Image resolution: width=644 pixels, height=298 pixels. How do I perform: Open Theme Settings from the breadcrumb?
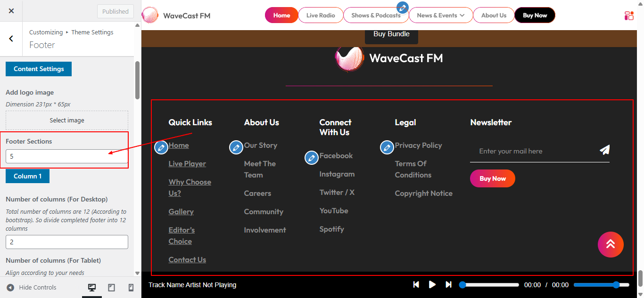tap(92, 32)
